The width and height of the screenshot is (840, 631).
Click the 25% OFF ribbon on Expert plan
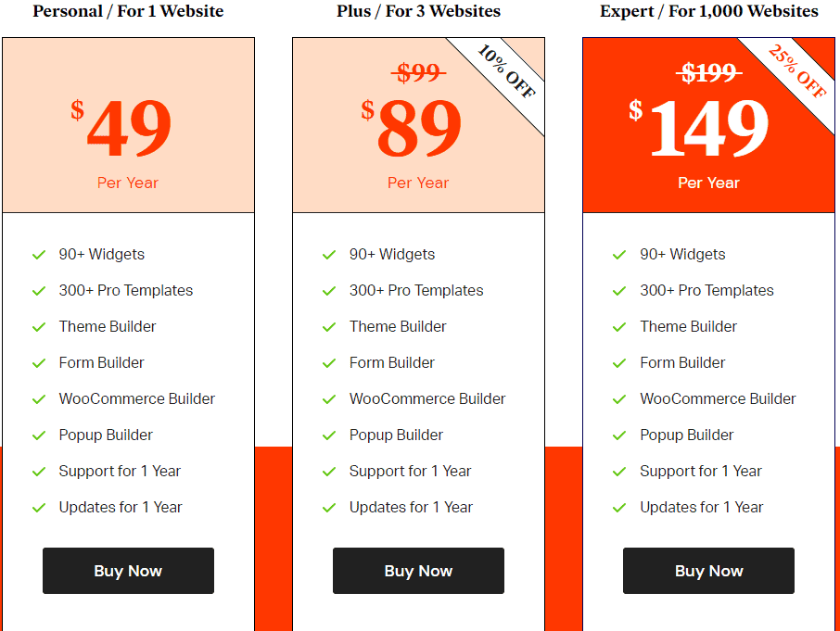[x=797, y=71]
